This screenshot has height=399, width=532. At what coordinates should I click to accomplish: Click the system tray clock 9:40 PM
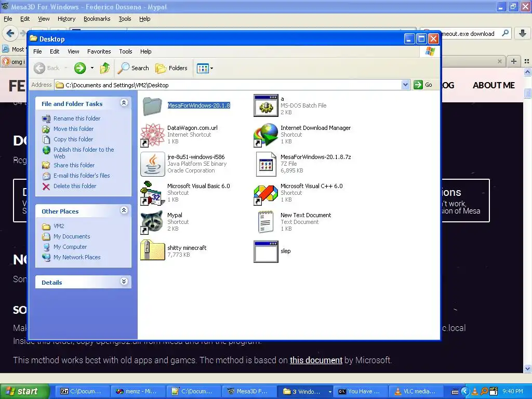[x=513, y=391]
